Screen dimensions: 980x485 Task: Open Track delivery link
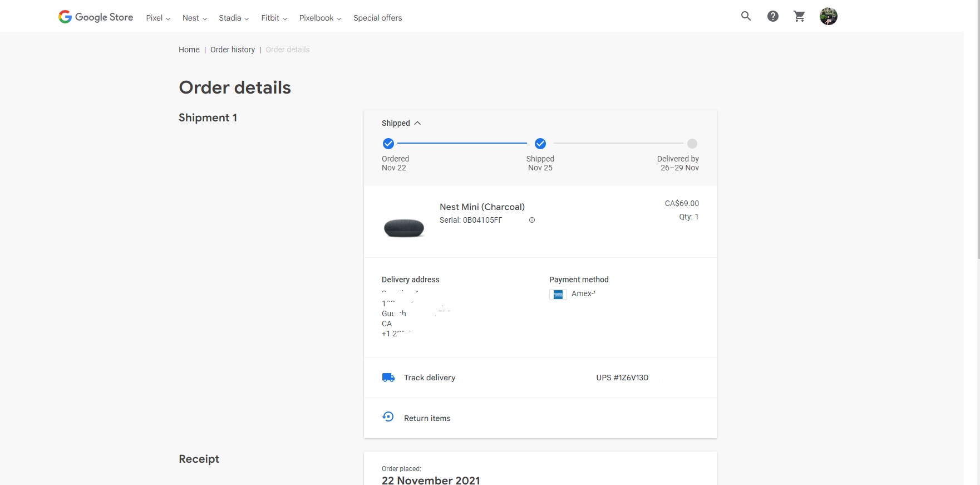pos(430,378)
